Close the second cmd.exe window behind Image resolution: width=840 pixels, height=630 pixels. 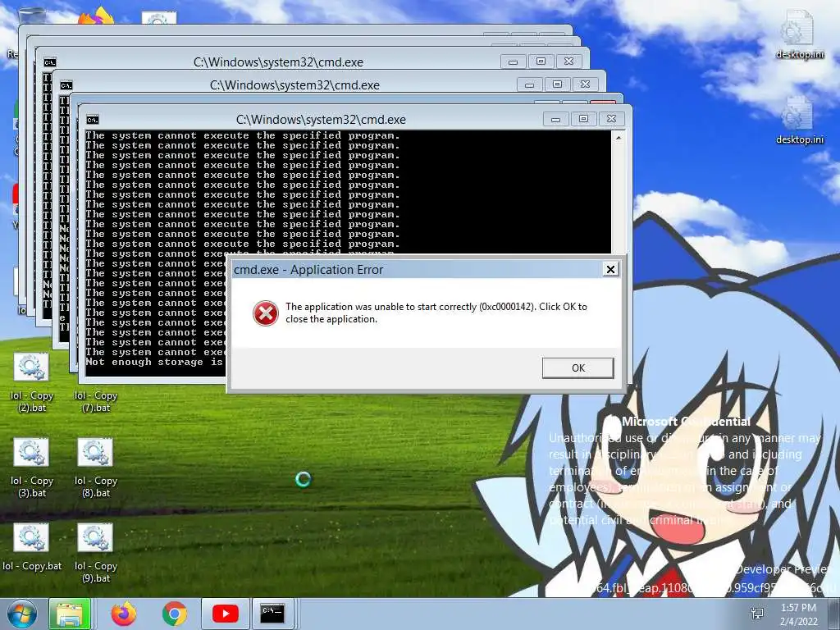pyautogui.click(x=585, y=84)
